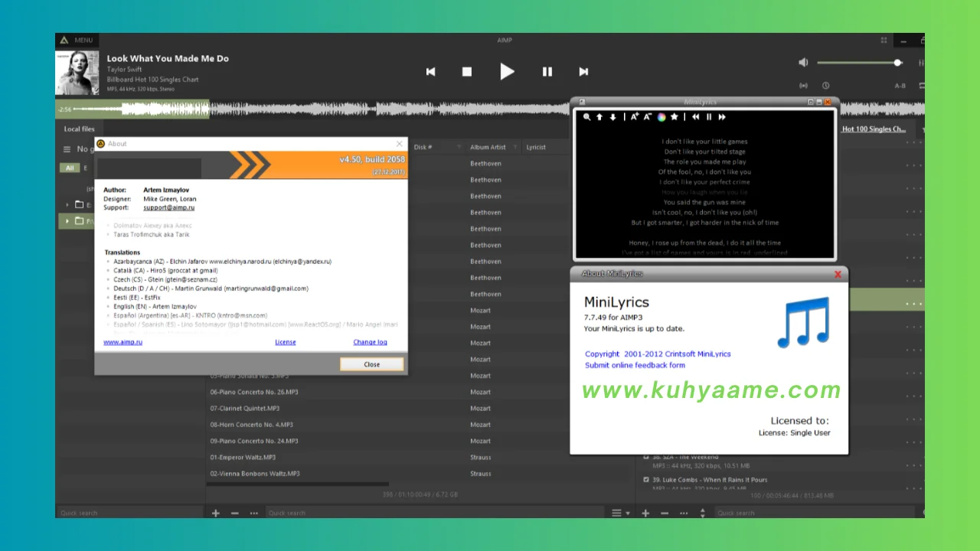Open the Disk # column filter dropdown
This screenshot has width=980, height=551.
coord(459,147)
